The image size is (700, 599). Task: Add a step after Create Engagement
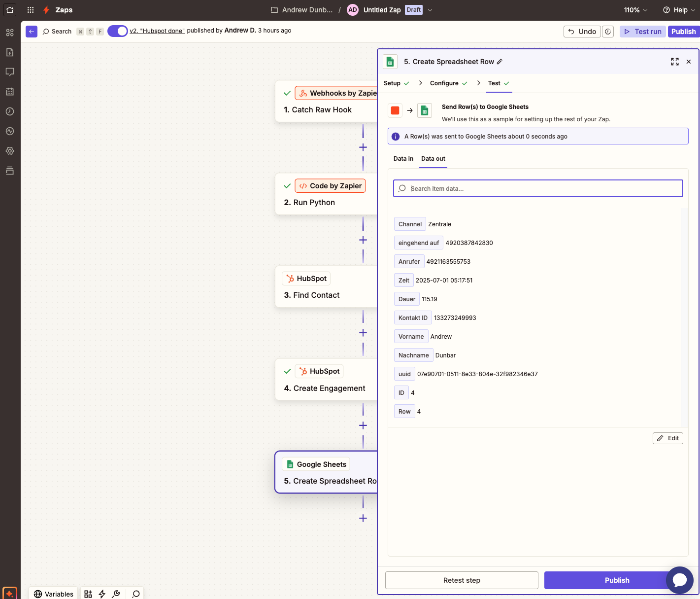(x=363, y=425)
